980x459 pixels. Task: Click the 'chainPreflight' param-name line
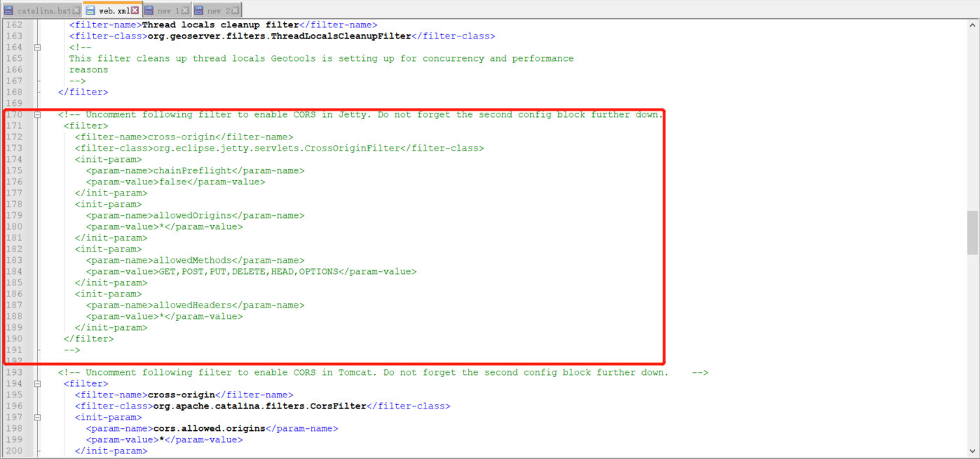point(195,171)
